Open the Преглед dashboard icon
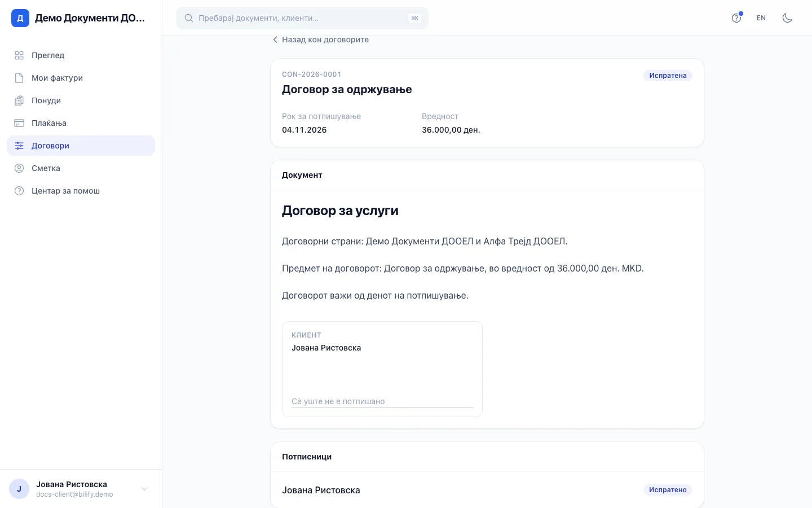Viewport: 812px width, 508px height. (19, 55)
